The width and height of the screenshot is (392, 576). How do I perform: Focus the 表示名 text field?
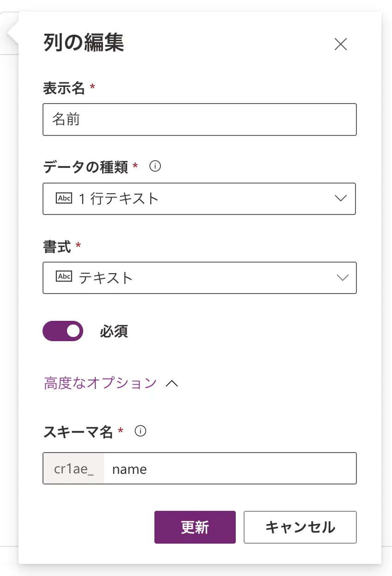[200, 120]
